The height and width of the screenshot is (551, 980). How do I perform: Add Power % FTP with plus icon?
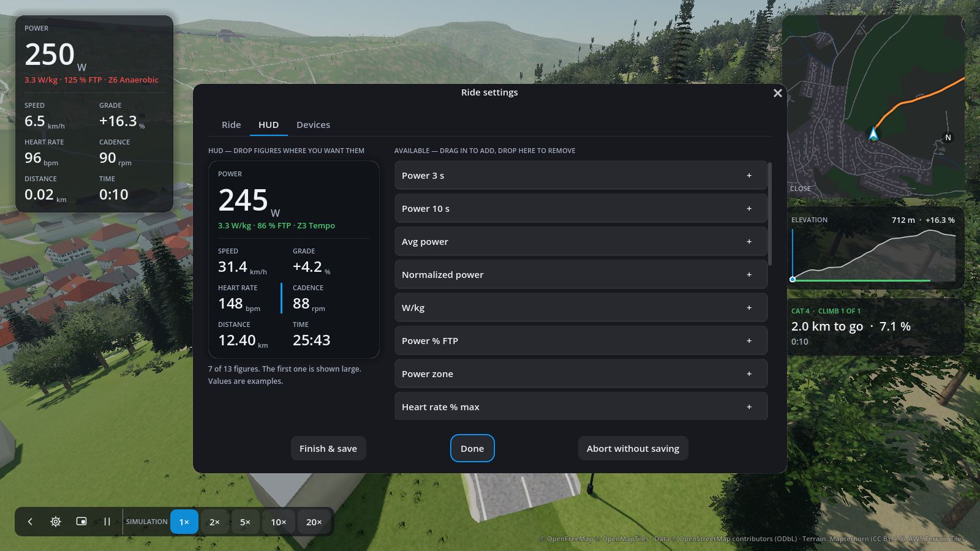pyautogui.click(x=749, y=341)
